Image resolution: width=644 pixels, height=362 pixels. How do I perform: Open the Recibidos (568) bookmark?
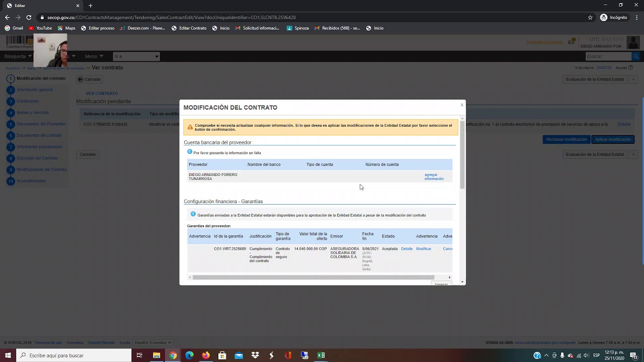pyautogui.click(x=337, y=28)
